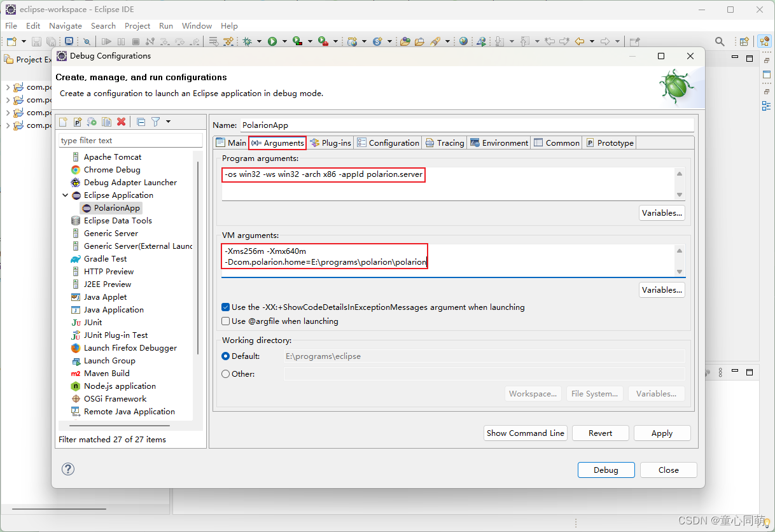Click the Program arguments scrollbar down arrow
This screenshot has height=532, width=775.
(x=680, y=195)
